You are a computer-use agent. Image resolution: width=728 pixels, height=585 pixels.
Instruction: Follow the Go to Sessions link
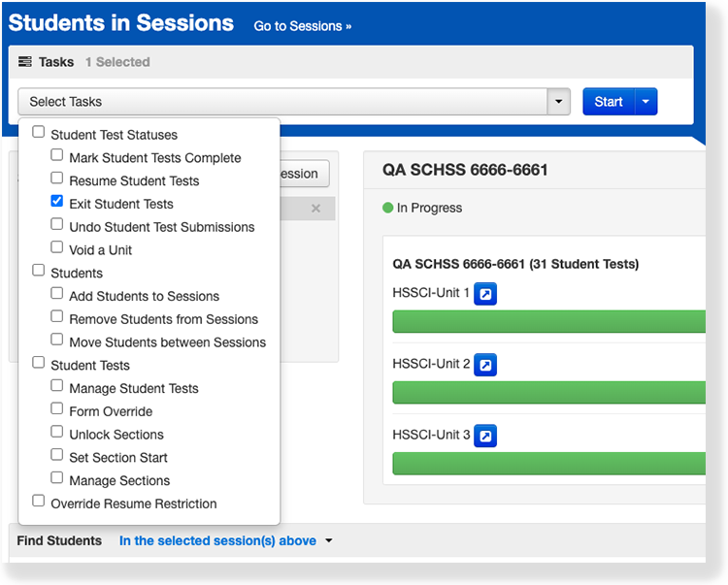point(303,26)
